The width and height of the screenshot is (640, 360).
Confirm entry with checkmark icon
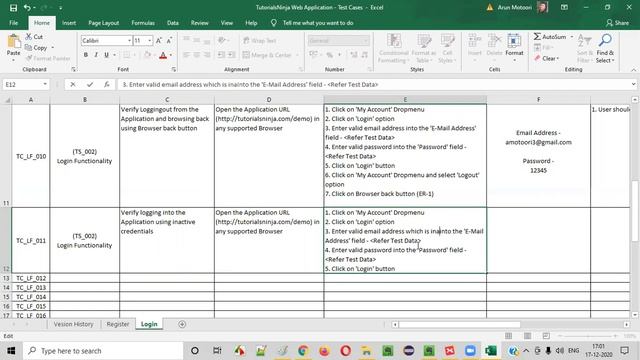[x=90, y=84]
